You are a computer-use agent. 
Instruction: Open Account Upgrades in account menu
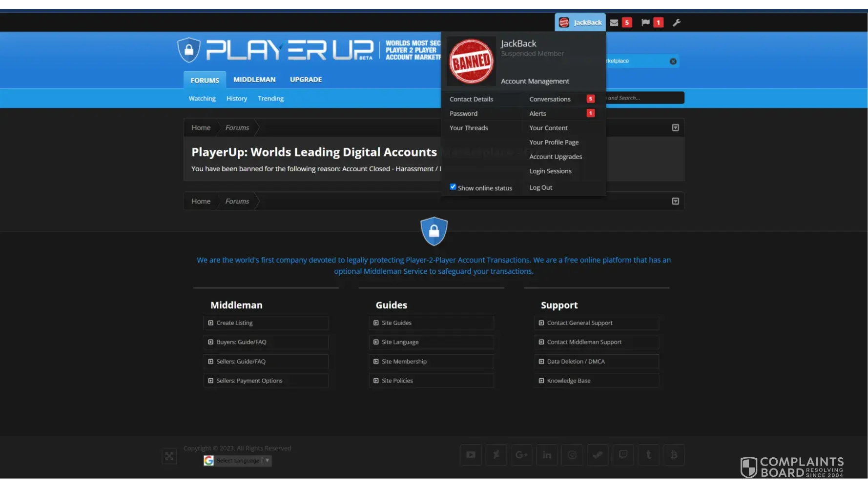pos(556,157)
